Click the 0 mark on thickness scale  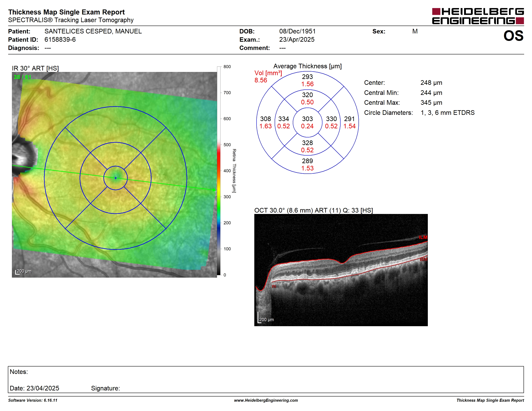(x=225, y=275)
